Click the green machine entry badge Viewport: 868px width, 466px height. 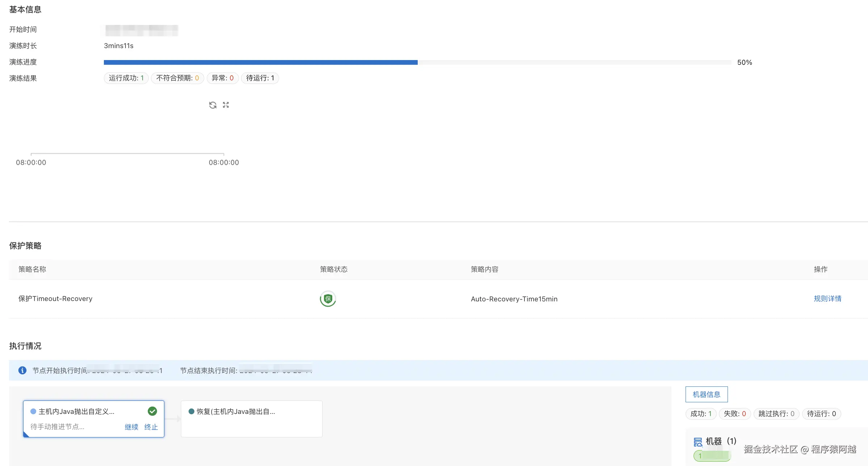point(712,456)
